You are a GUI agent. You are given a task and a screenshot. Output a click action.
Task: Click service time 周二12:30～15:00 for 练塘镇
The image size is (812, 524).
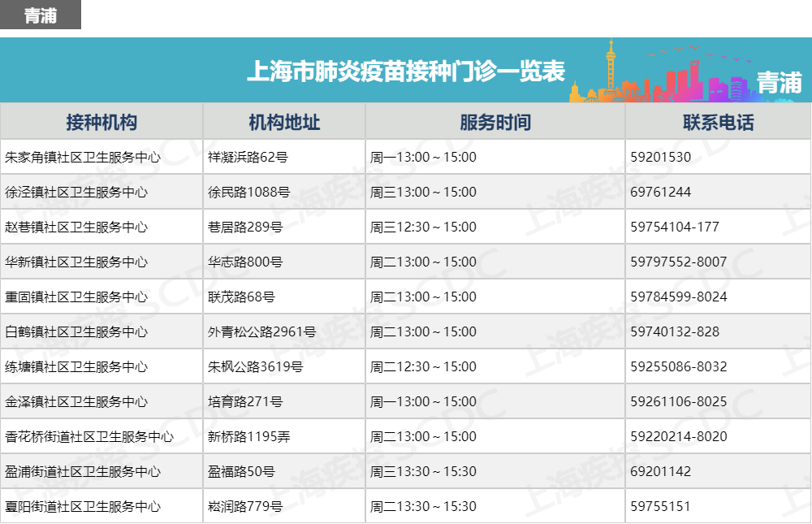(423, 367)
